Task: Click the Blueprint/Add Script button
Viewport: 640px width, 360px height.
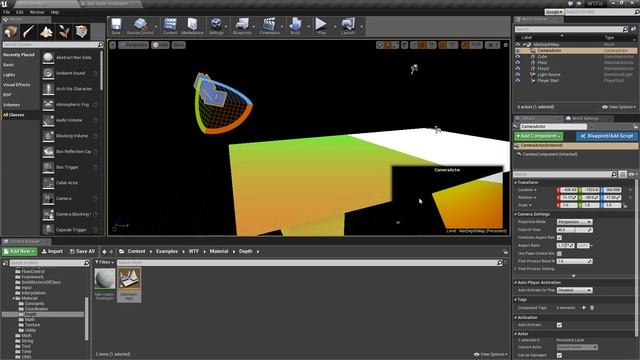Action: point(607,136)
